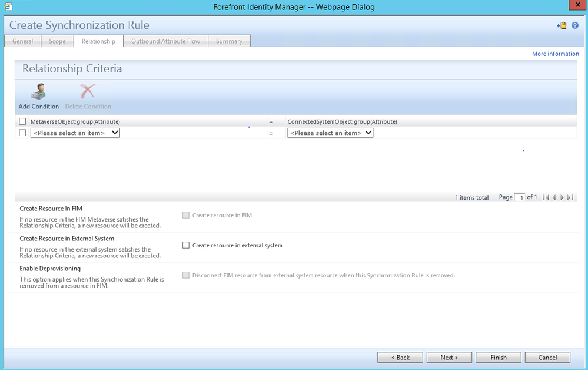Click the '1 items total' text
This screenshot has height=370, width=588.
(x=471, y=197)
